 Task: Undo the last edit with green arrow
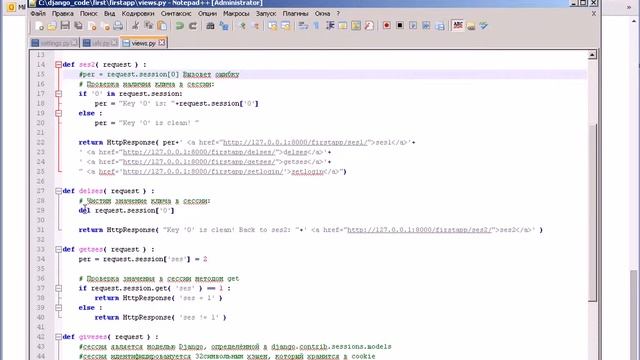tap(180, 26)
